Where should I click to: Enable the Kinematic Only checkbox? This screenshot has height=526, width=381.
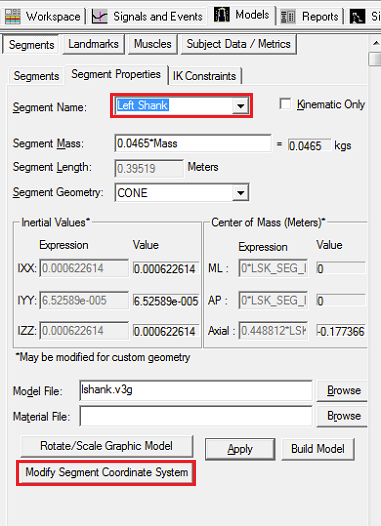285,104
